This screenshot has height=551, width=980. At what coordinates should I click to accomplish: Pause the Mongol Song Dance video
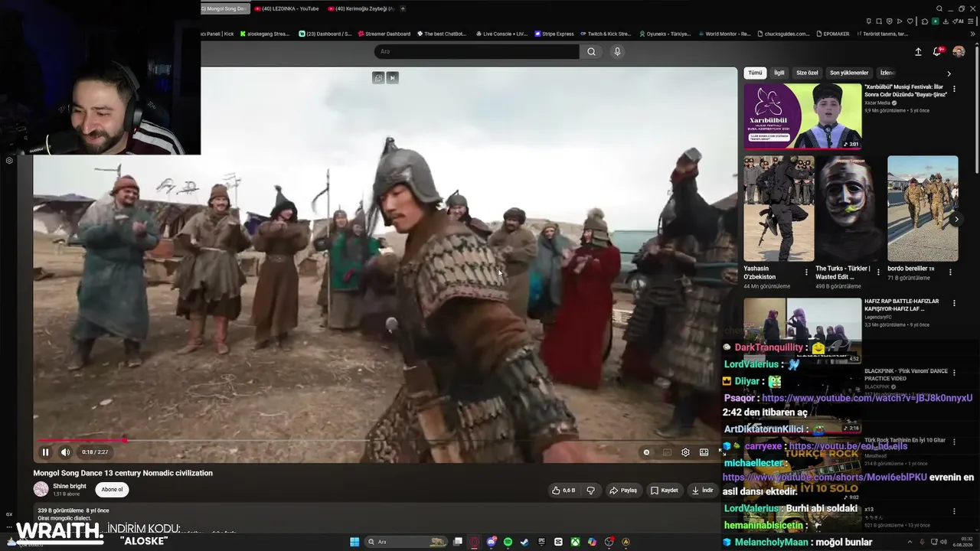45,452
